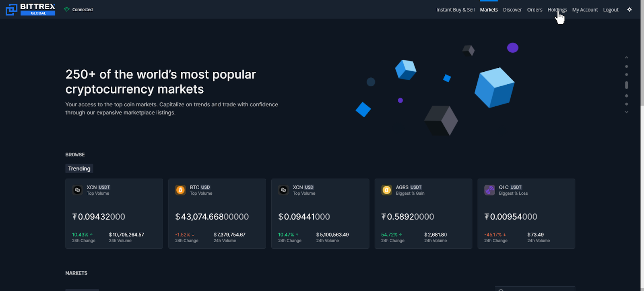
Task: Click the QLC coin icon
Action: 490,190
